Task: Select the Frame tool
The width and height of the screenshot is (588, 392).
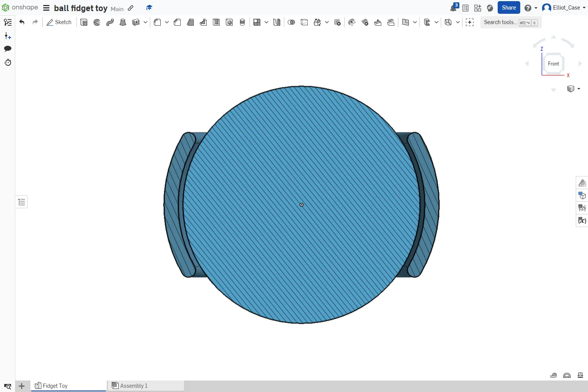Action: click(427, 22)
